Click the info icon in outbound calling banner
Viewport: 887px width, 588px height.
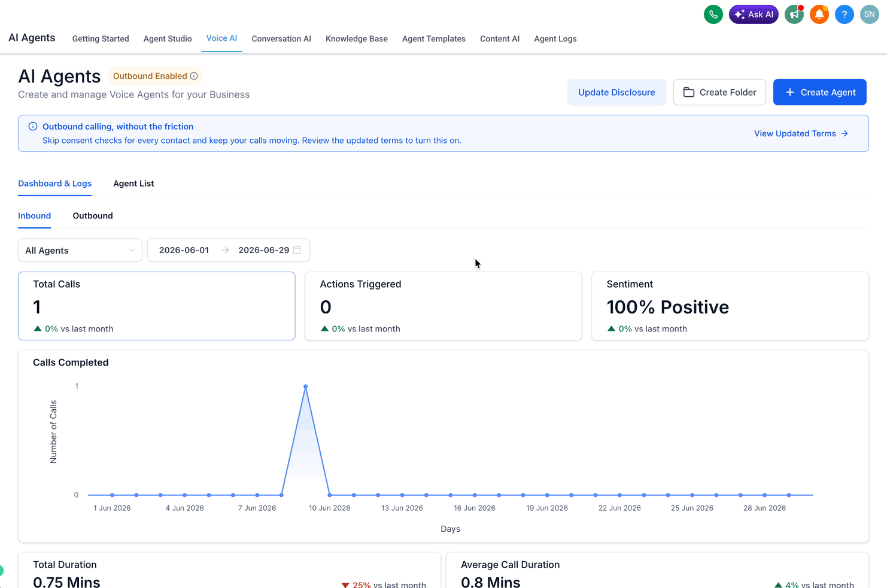point(33,127)
